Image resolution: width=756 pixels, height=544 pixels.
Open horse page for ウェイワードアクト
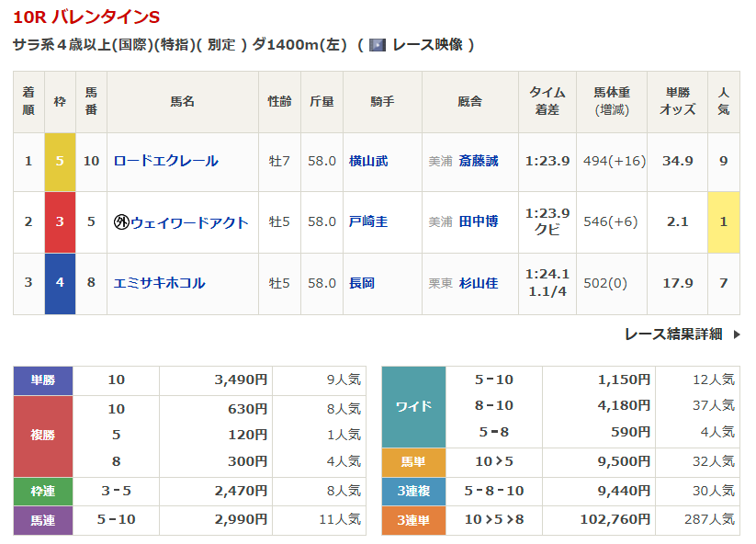click(188, 222)
